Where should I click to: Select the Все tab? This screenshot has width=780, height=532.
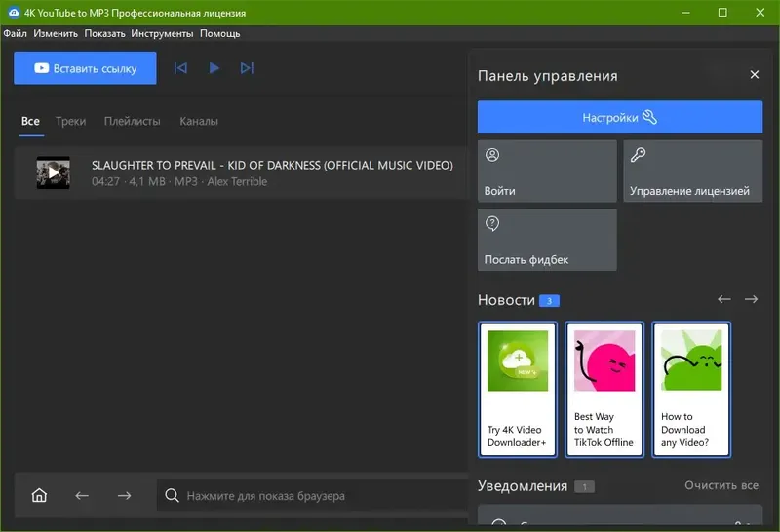pos(30,122)
